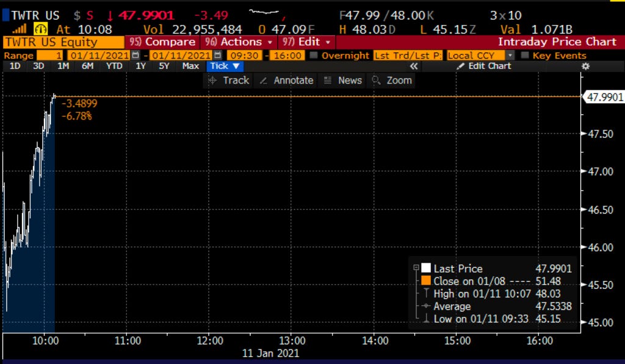Click the Edit Chart pencil button
Image resolution: width=625 pixels, height=364 pixels.
click(x=483, y=66)
